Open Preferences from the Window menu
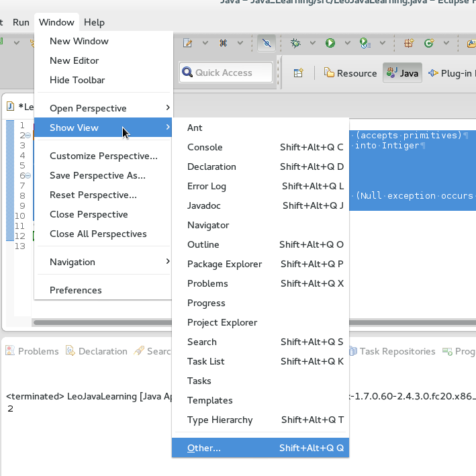 (x=76, y=290)
